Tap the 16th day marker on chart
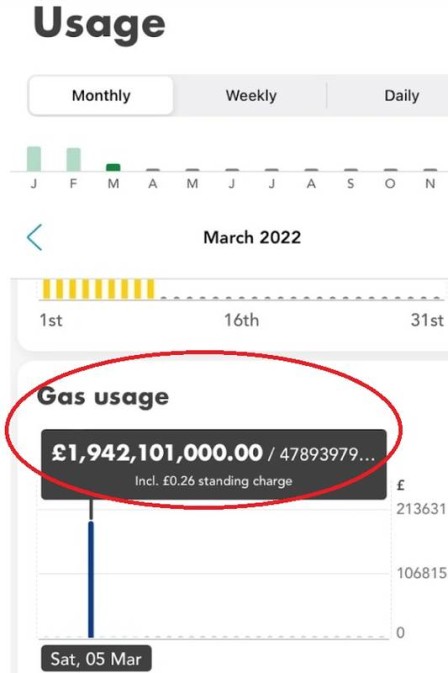 coord(242,320)
